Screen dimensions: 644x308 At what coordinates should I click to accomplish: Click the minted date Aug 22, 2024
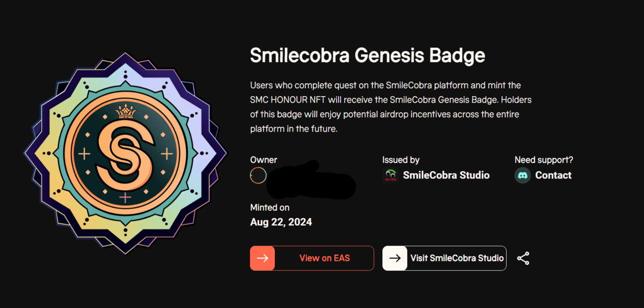[x=281, y=222]
